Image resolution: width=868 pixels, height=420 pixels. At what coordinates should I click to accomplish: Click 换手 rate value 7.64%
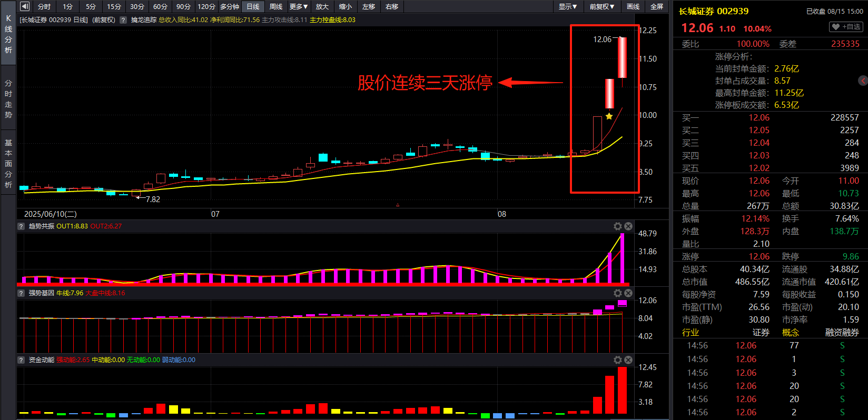(847, 219)
